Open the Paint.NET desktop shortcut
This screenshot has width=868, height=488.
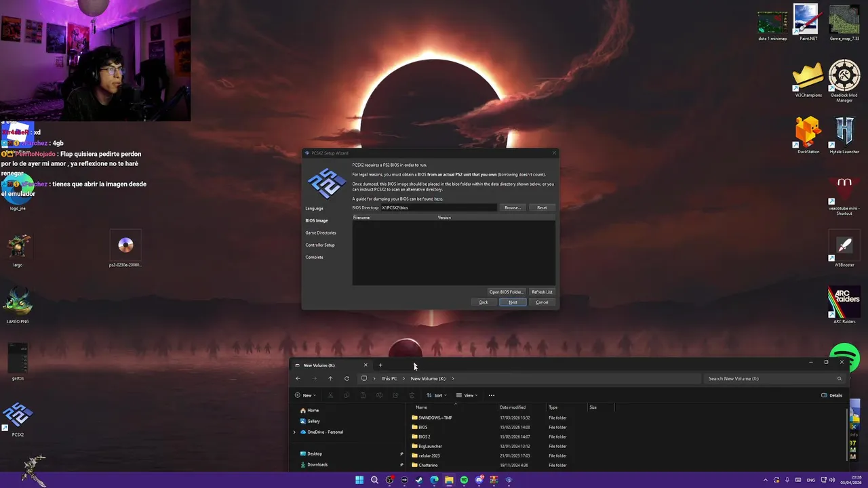(x=808, y=23)
